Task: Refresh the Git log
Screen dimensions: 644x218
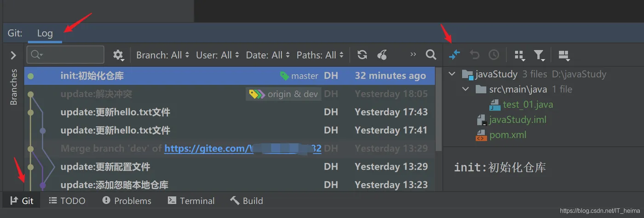Action: [362, 55]
